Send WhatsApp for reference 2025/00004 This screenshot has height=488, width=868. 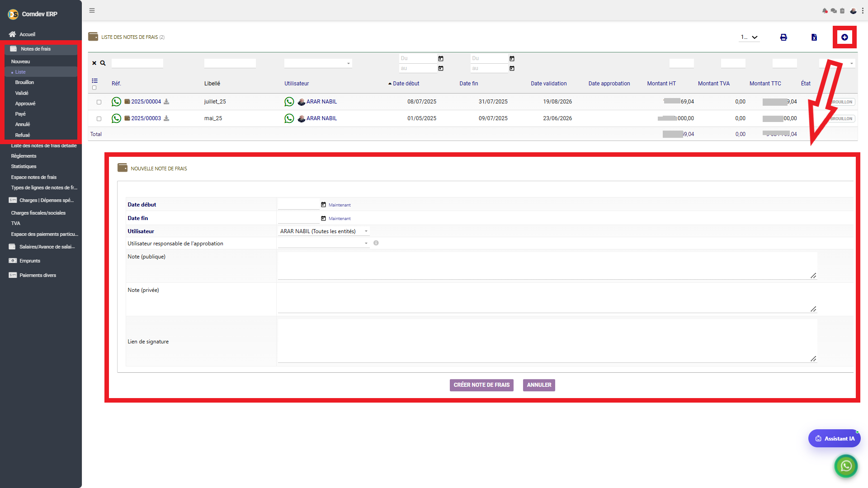click(116, 102)
